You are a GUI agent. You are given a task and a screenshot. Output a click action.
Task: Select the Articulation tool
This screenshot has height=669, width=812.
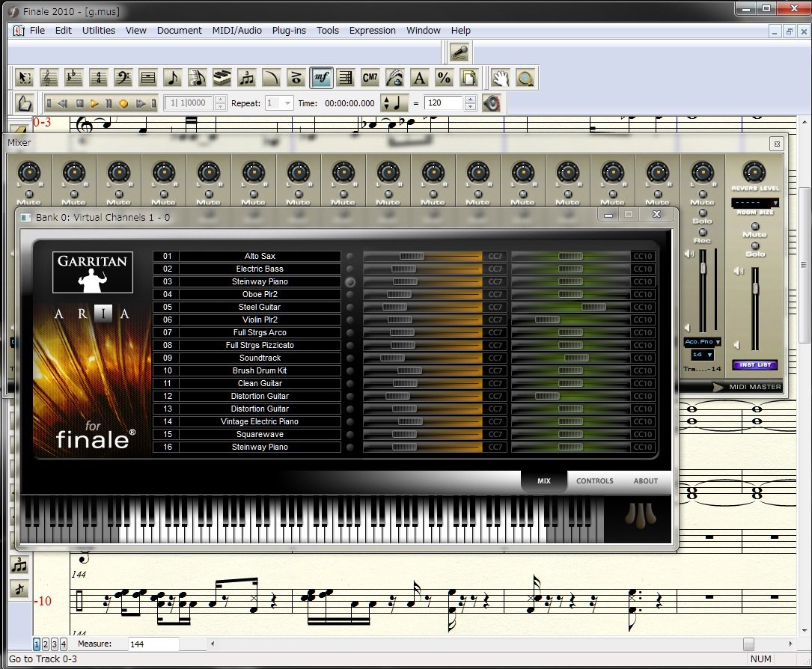coord(296,78)
